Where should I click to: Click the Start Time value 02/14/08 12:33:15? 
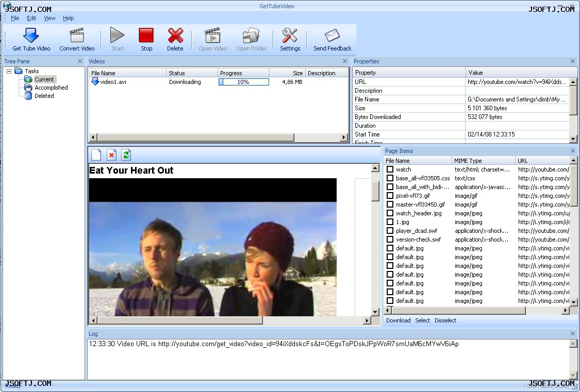pyautogui.click(x=491, y=134)
